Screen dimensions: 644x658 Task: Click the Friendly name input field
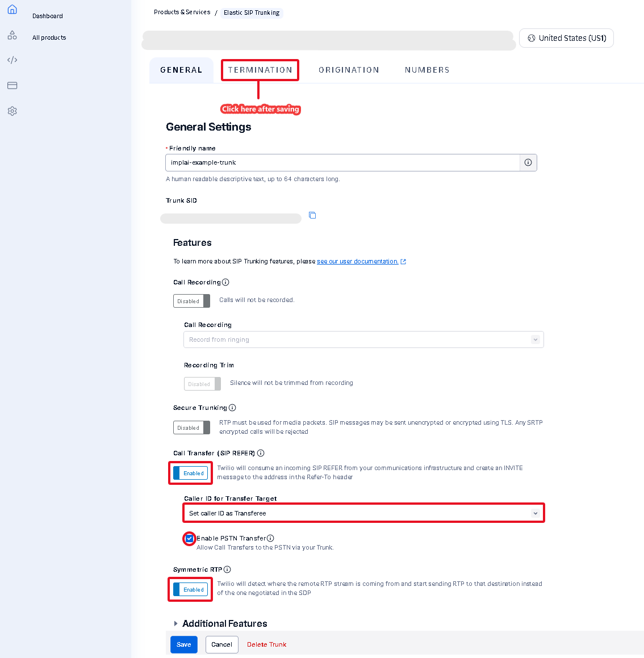(x=342, y=162)
